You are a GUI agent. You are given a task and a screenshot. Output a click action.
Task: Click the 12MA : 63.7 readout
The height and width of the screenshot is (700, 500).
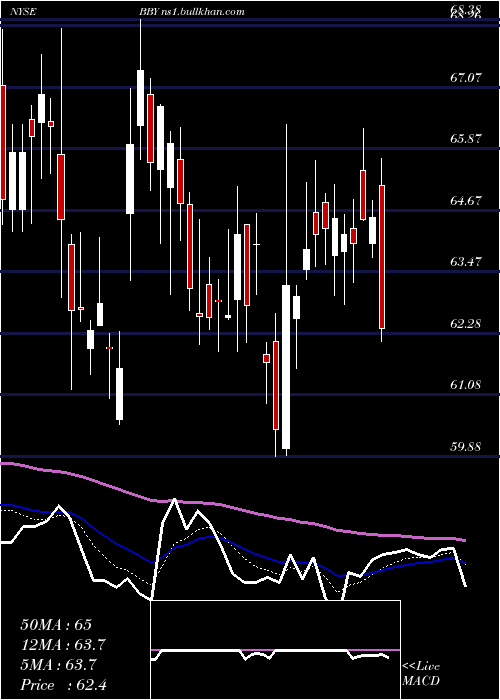click(x=64, y=645)
